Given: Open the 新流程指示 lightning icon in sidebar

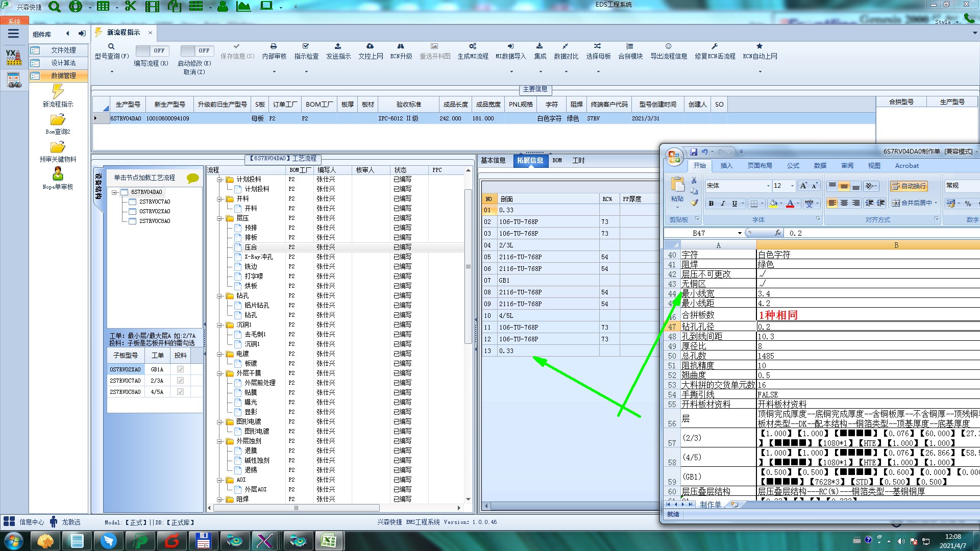Looking at the screenshot, I should [58, 92].
